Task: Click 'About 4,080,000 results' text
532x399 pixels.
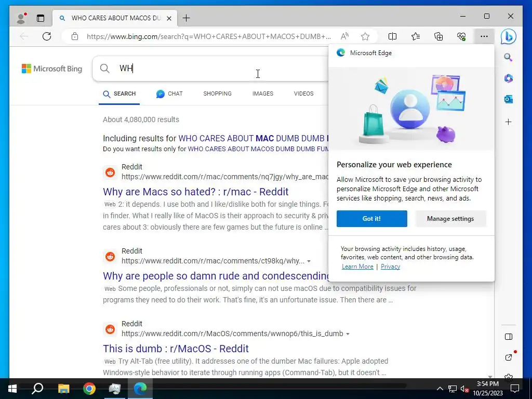Action: pyautogui.click(x=141, y=119)
